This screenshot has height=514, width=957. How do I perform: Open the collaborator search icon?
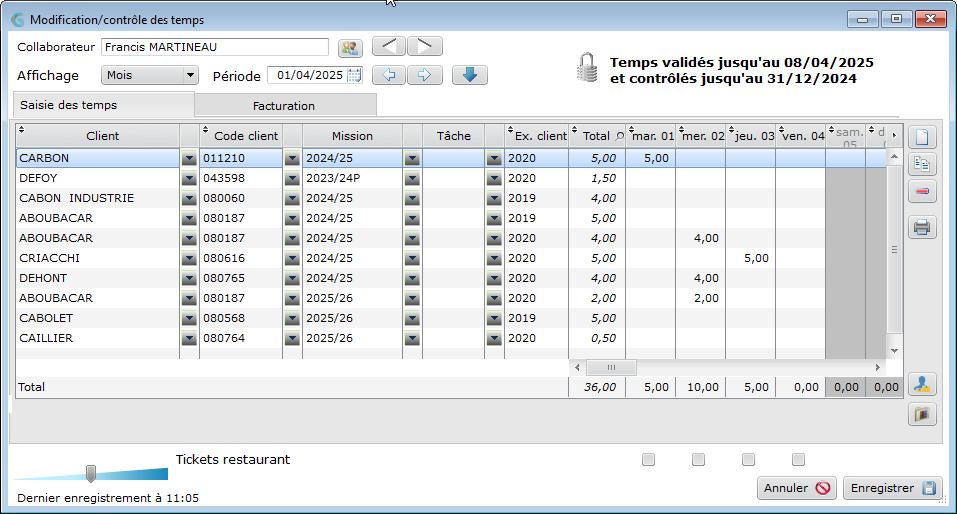click(x=350, y=48)
